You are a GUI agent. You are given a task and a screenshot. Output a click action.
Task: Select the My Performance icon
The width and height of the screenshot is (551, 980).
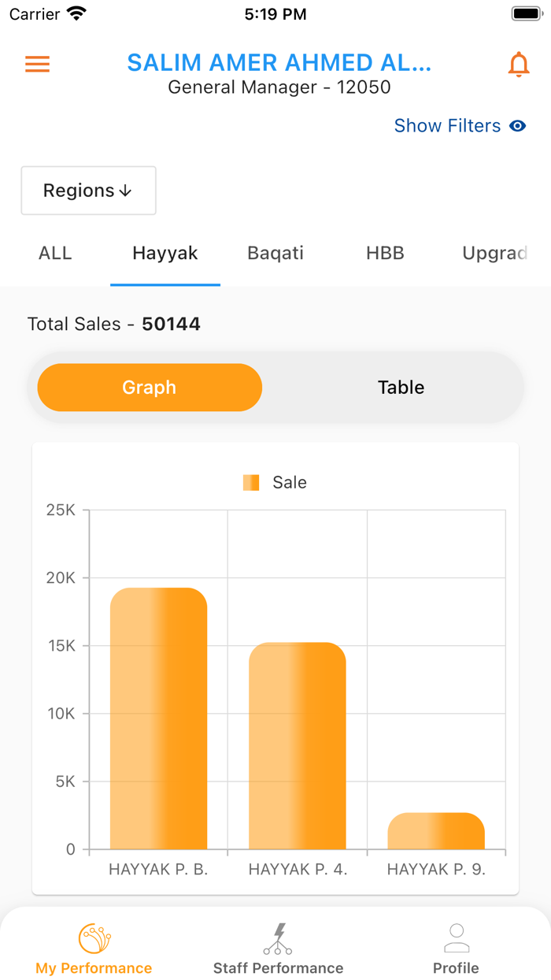93,937
